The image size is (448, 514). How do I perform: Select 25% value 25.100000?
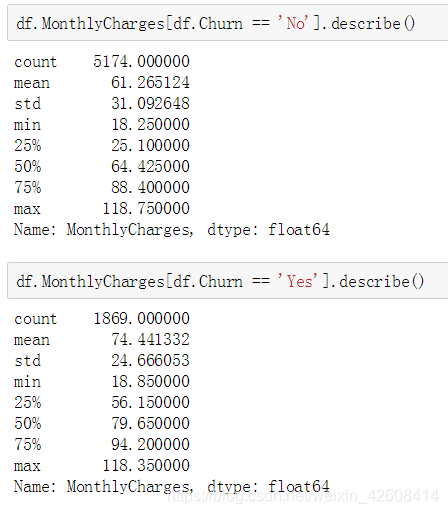pyautogui.click(x=150, y=145)
